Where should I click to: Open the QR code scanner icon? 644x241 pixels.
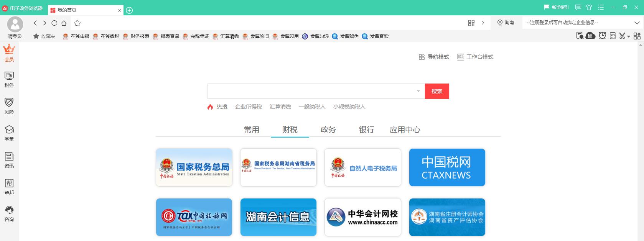click(x=471, y=23)
